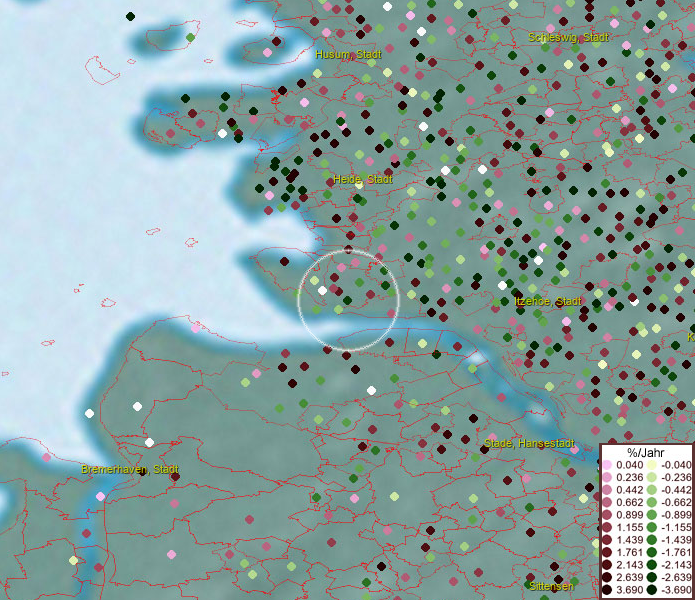The image size is (695, 600).
Task: Select the legend swatch for 1.761
Action: [x=607, y=553]
